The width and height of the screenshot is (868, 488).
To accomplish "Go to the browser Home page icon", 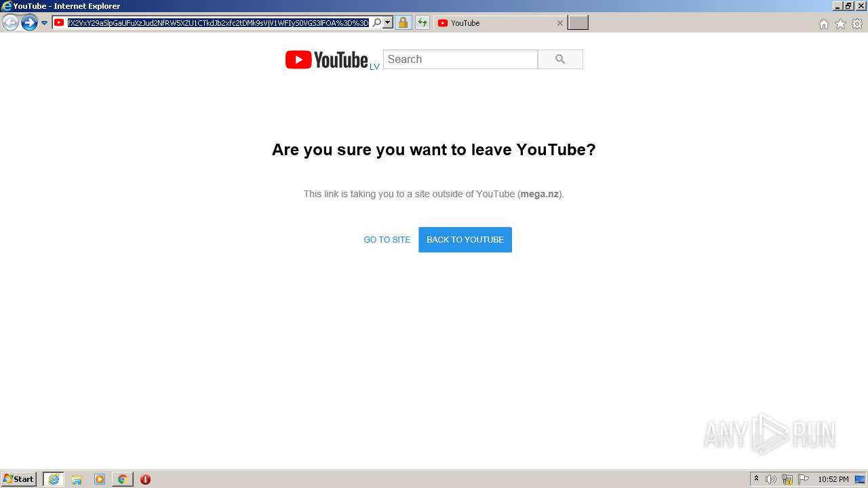I will [x=823, y=24].
